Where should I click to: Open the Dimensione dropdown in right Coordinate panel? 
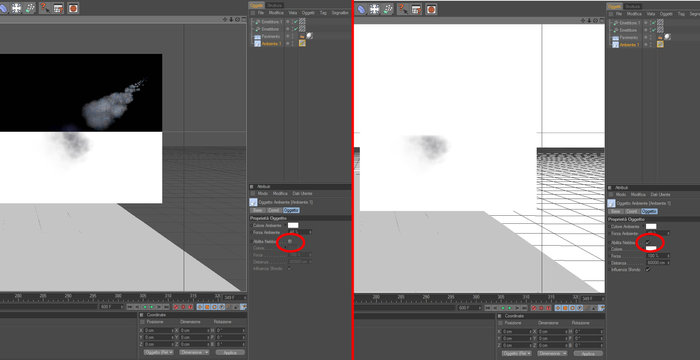pos(552,353)
